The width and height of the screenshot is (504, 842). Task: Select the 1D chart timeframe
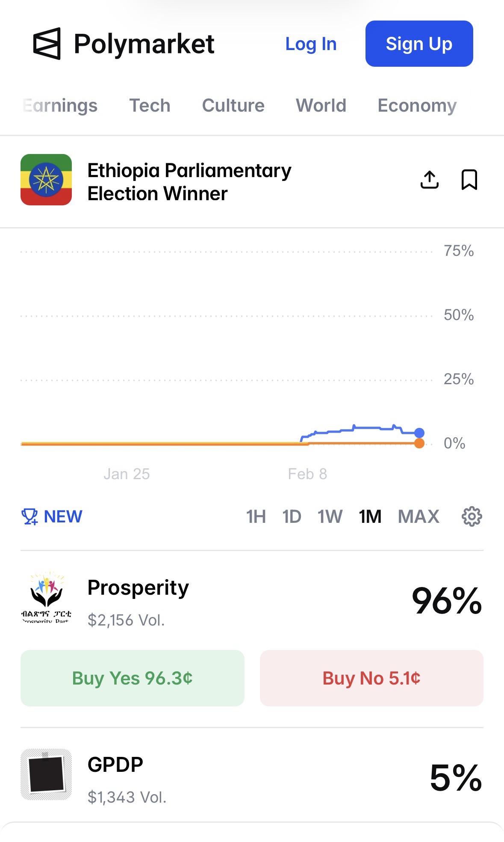tap(292, 516)
